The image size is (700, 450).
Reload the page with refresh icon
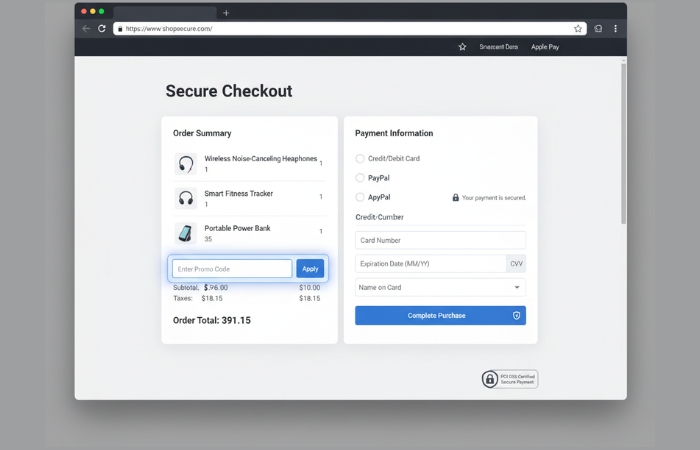[102, 29]
